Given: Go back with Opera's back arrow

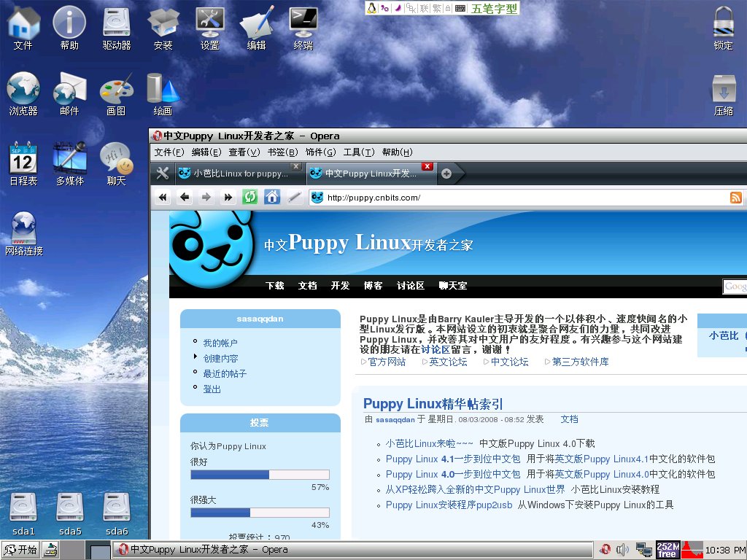Looking at the screenshot, I should (x=185, y=197).
